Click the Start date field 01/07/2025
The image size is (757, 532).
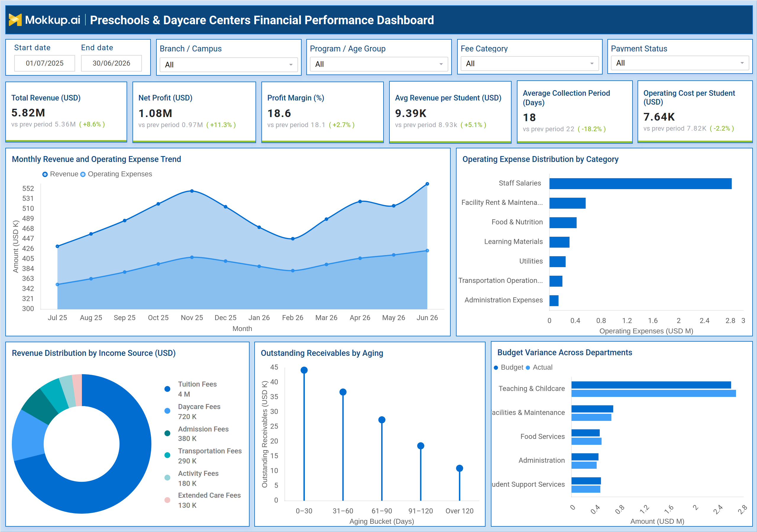[45, 63]
